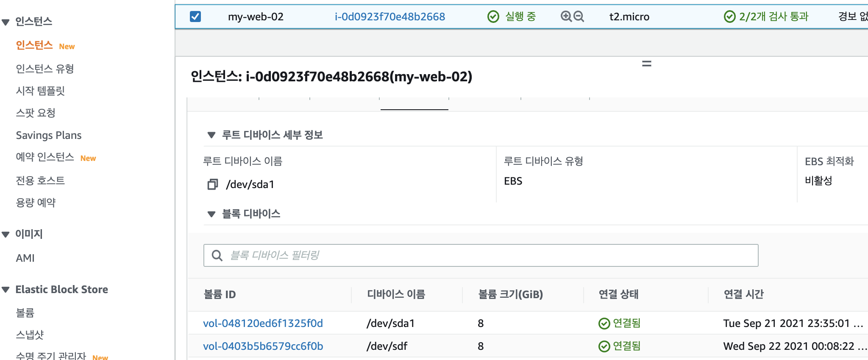
Task: Select the my-web-02 instance name cell
Action: pyautogui.click(x=256, y=17)
